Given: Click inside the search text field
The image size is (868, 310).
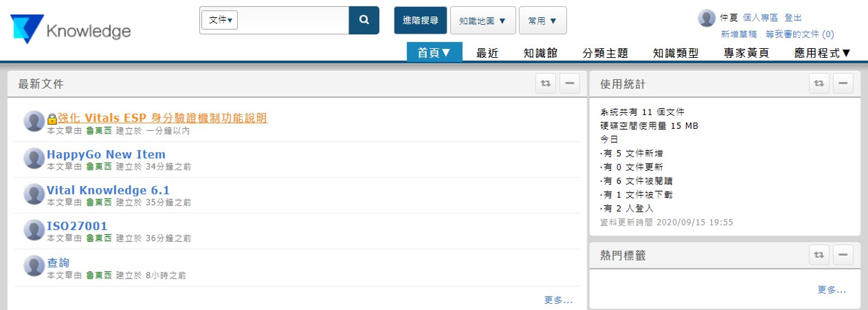Looking at the screenshot, I should pyautogui.click(x=293, y=20).
